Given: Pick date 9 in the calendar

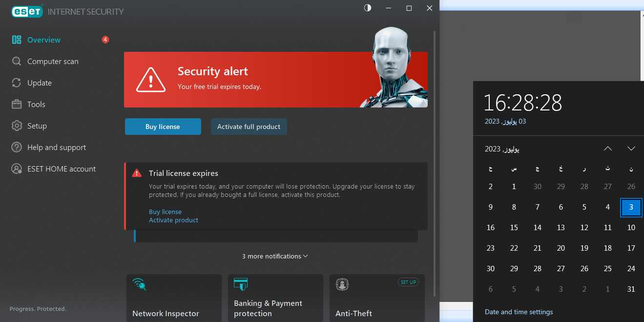Looking at the screenshot, I should 491,207.
